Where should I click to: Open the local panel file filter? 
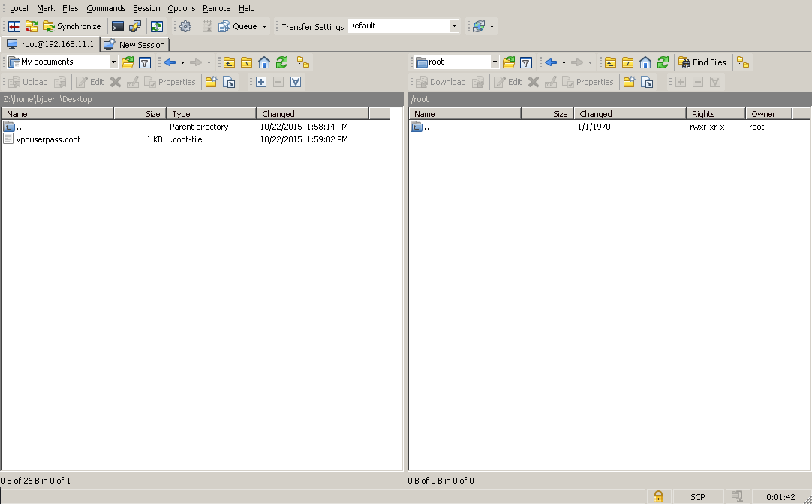tap(146, 62)
